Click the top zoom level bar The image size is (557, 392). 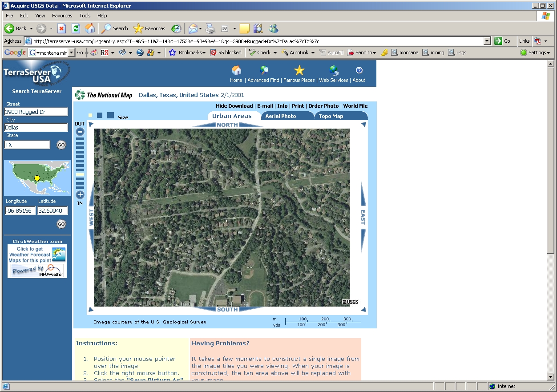[x=80, y=139]
